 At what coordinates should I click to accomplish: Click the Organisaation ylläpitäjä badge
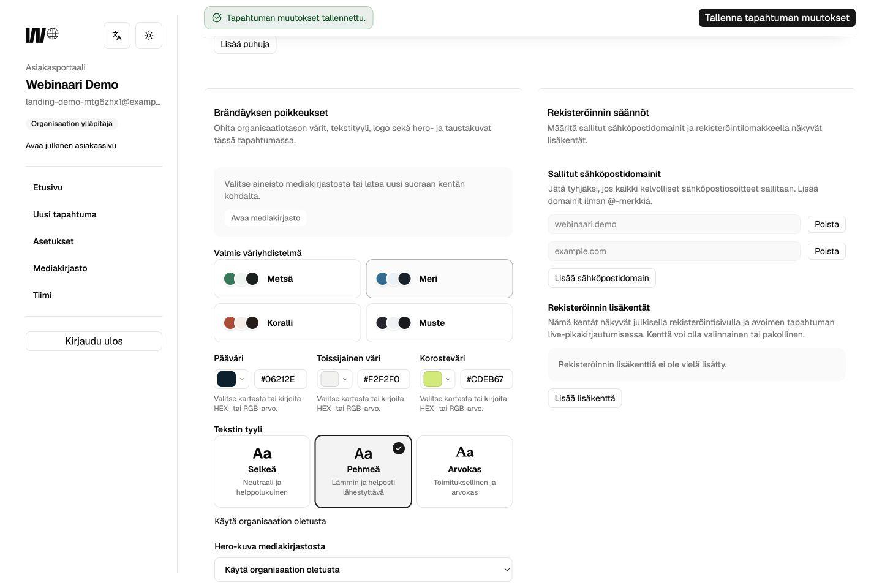(72, 124)
